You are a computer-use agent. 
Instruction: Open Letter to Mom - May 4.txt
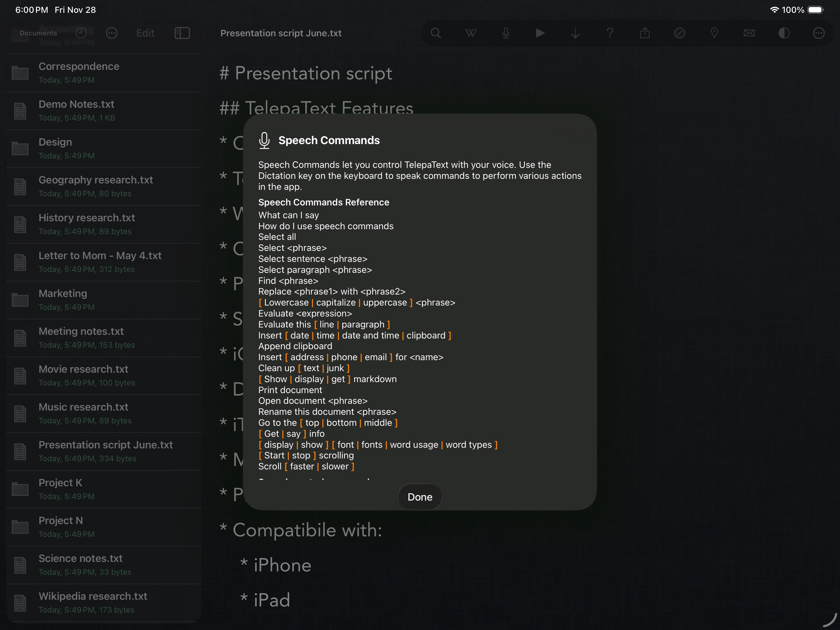[x=104, y=262]
